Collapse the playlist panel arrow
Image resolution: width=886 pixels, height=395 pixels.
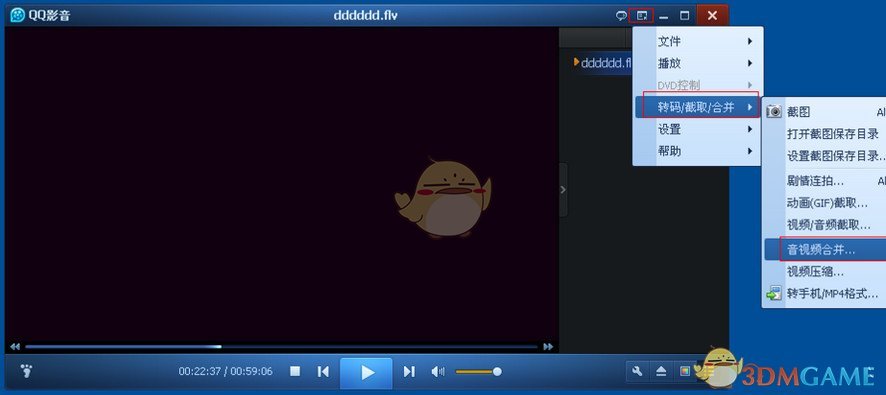point(563,190)
